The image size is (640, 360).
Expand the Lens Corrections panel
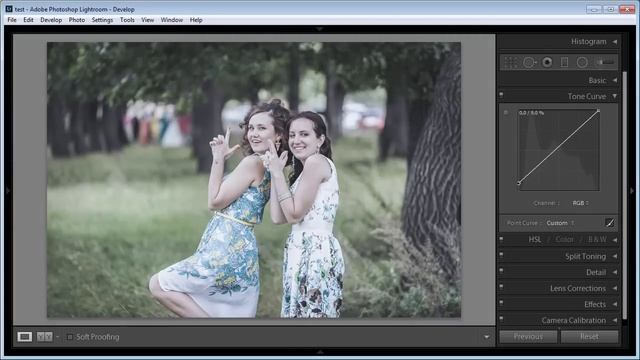[x=615, y=288]
